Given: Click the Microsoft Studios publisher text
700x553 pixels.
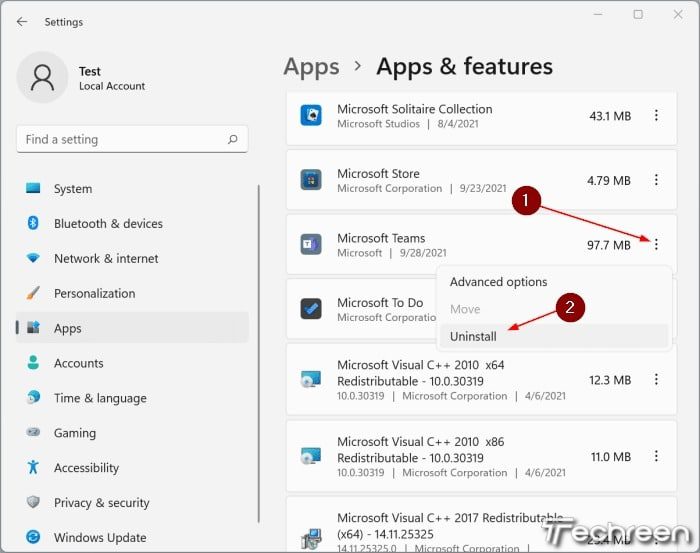Looking at the screenshot, I should [379, 124].
